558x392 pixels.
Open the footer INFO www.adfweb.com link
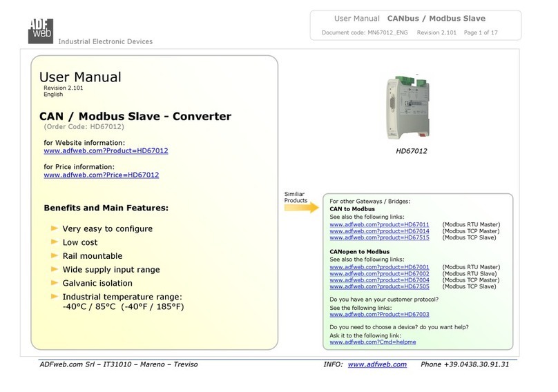[x=377, y=364]
